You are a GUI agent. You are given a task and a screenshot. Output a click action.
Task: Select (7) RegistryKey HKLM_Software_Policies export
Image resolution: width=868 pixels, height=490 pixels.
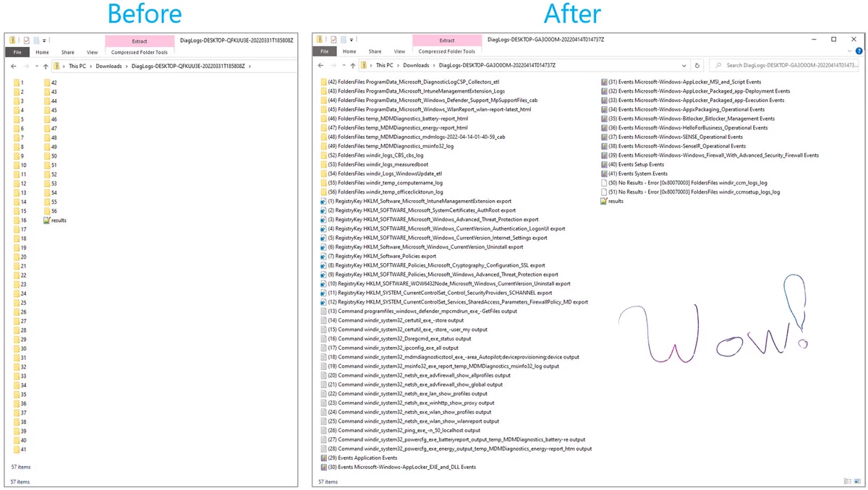point(378,257)
